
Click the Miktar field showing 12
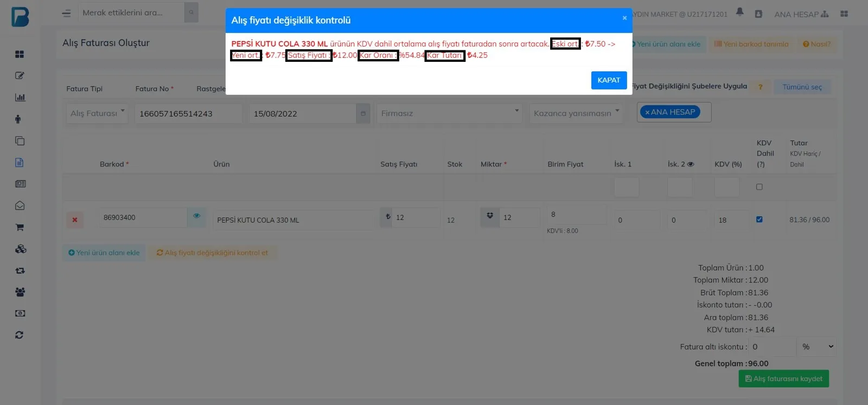pyautogui.click(x=520, y=217)
